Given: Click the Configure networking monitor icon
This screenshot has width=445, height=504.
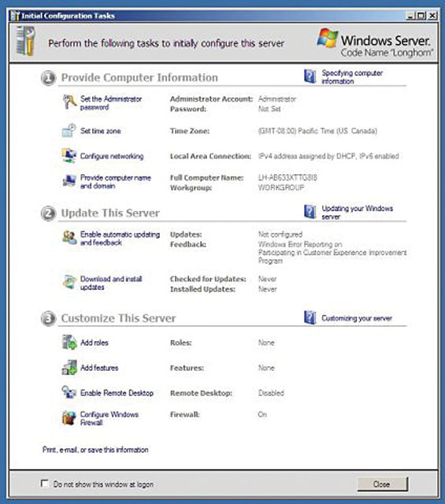Looking at the screenshot, I should pos(69,155).
